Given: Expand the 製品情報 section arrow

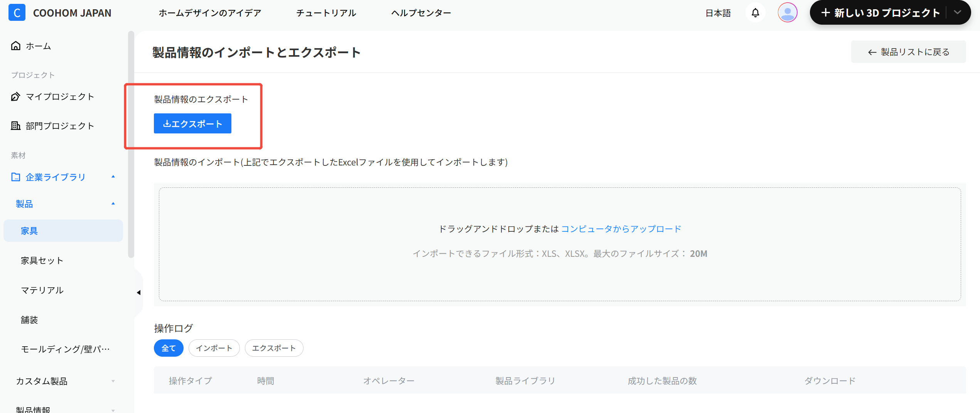Looking at the screenshot, I should (113, 410).
